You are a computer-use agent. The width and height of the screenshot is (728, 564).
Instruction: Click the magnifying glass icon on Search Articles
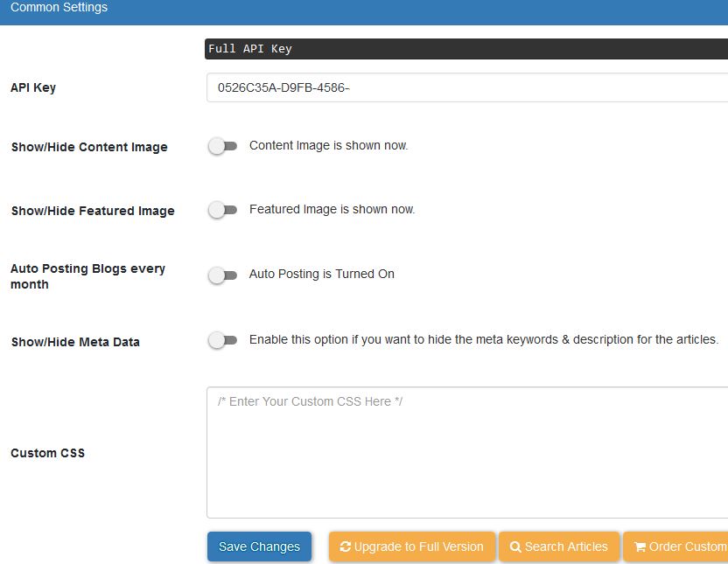click(515, 547)
